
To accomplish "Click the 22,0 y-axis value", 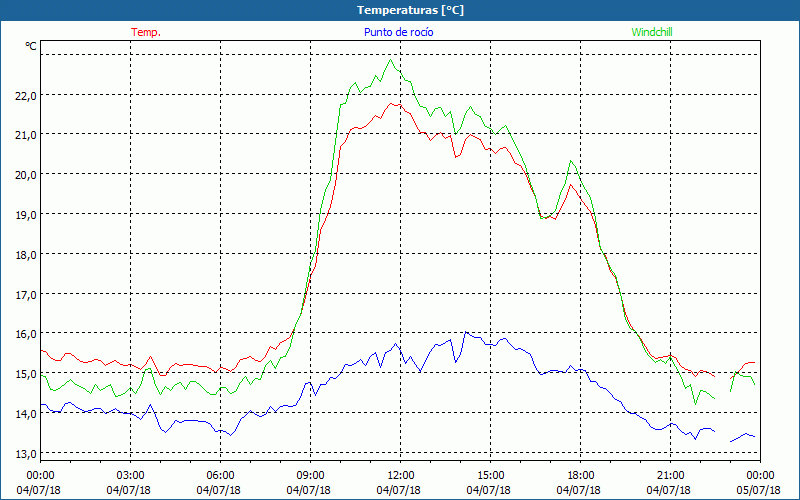I will click(x=26, y=95).
